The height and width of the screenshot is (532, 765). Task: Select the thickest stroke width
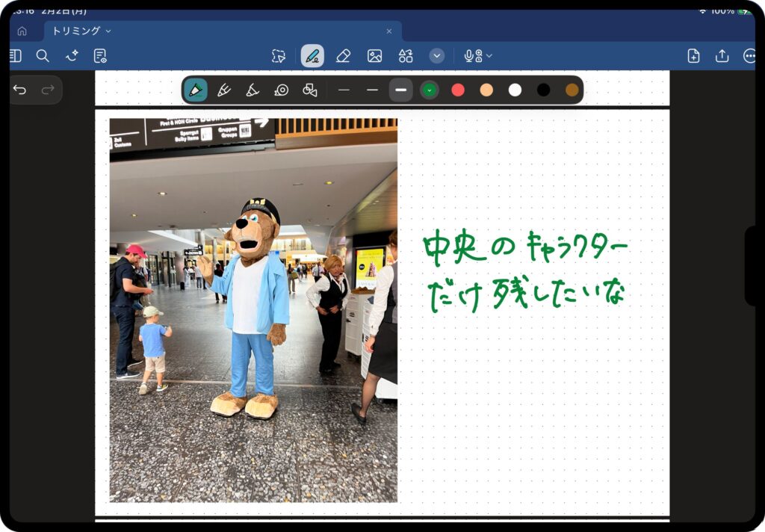click(x=401, y=90)
